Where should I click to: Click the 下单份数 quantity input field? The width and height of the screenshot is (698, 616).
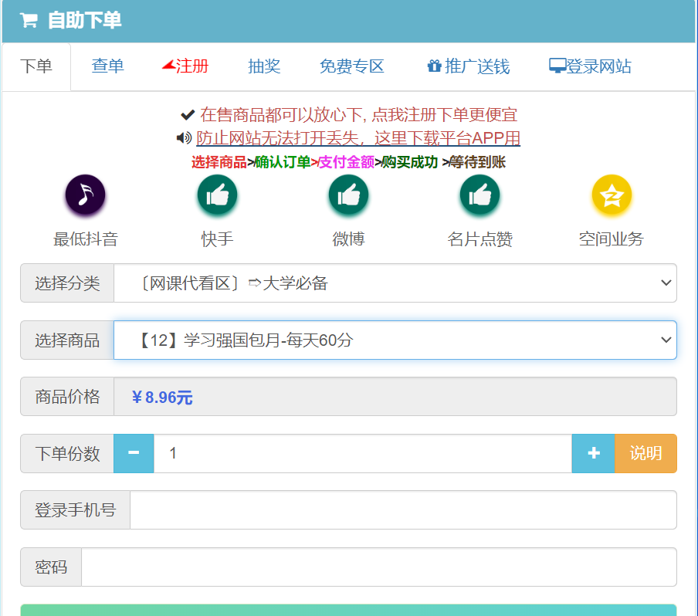click(x=363, y=454)
